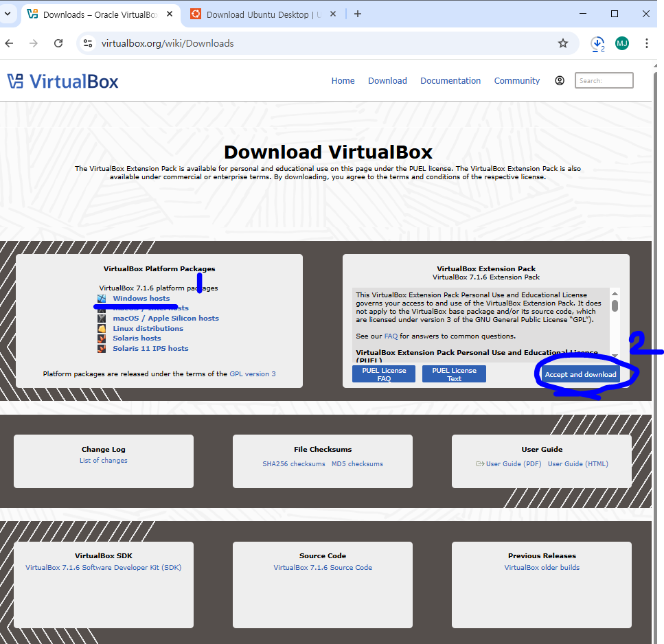Click the "VirtualBox 7.1.6 Extension Pack" text
This screenshot has height=644, width=664.
tap(485, 277)
